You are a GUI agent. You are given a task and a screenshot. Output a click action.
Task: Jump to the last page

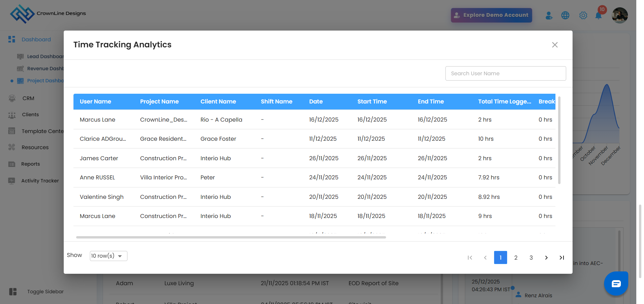coord(562,258)
